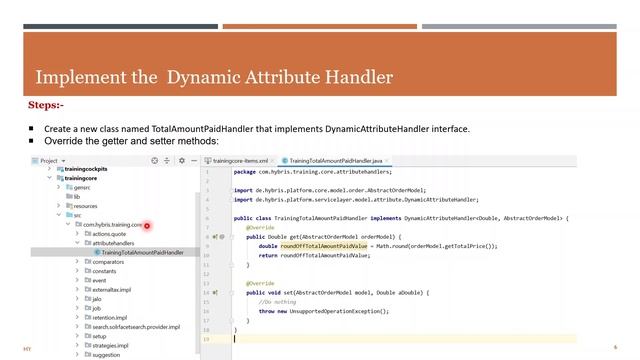Viewport: 640px width, 360px height.
Task: Click the comparators package icon
Action: (x=88, y=262)
